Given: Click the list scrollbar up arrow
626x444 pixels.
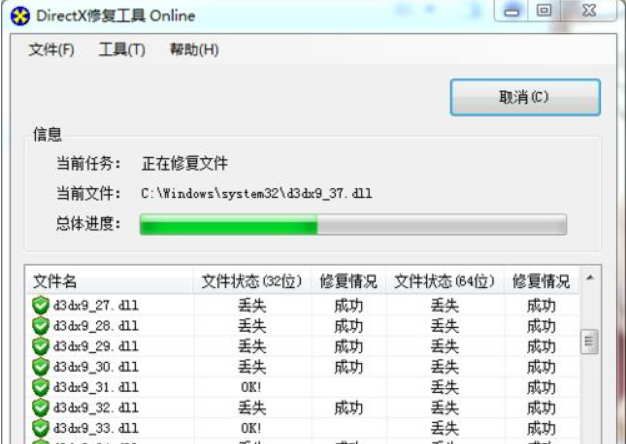Looking at the screenshot, I should point(590,278).
